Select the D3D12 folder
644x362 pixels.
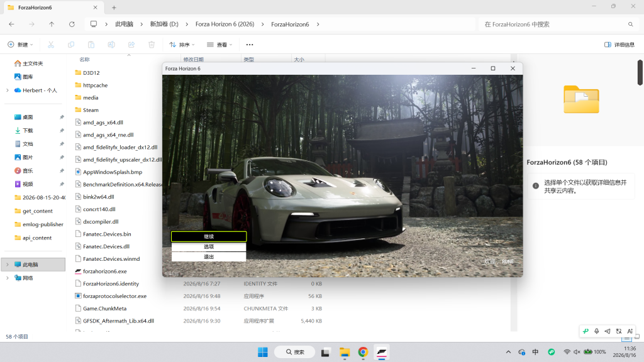pos(91,73)
